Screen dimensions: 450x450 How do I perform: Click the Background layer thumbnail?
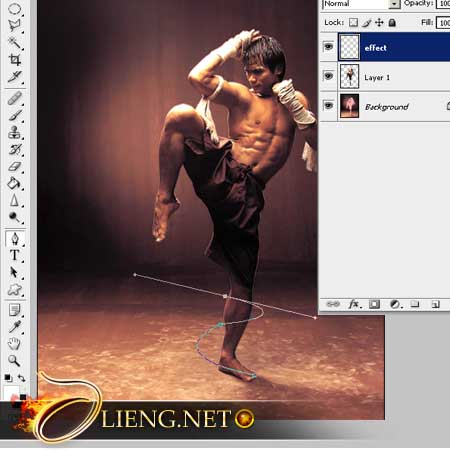coord(349,106)
